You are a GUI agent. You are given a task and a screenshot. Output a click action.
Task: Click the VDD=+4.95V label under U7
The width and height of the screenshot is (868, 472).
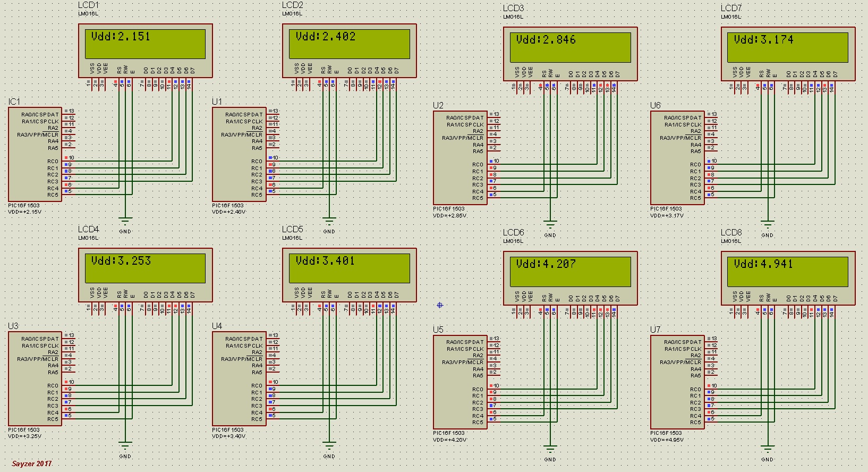click(667, 440)
